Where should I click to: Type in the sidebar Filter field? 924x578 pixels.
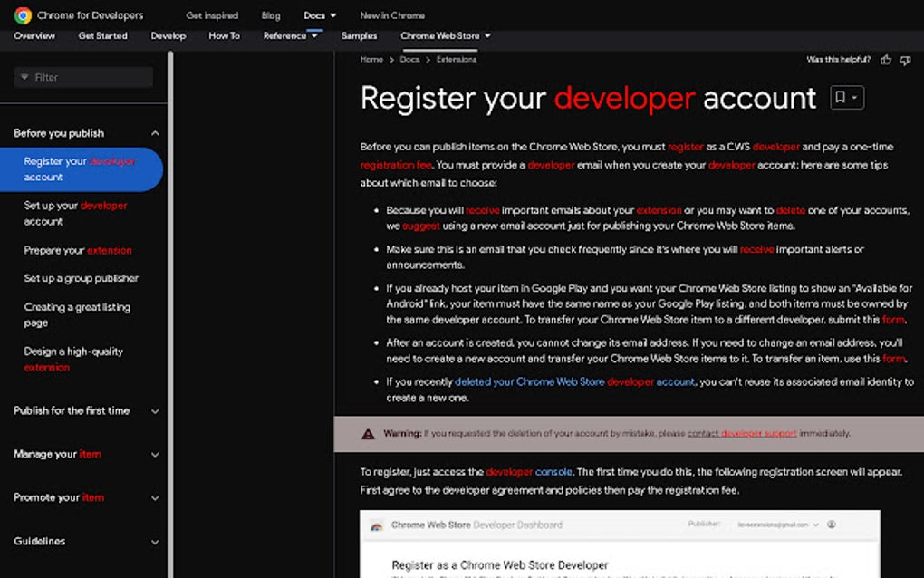[89, 78]
